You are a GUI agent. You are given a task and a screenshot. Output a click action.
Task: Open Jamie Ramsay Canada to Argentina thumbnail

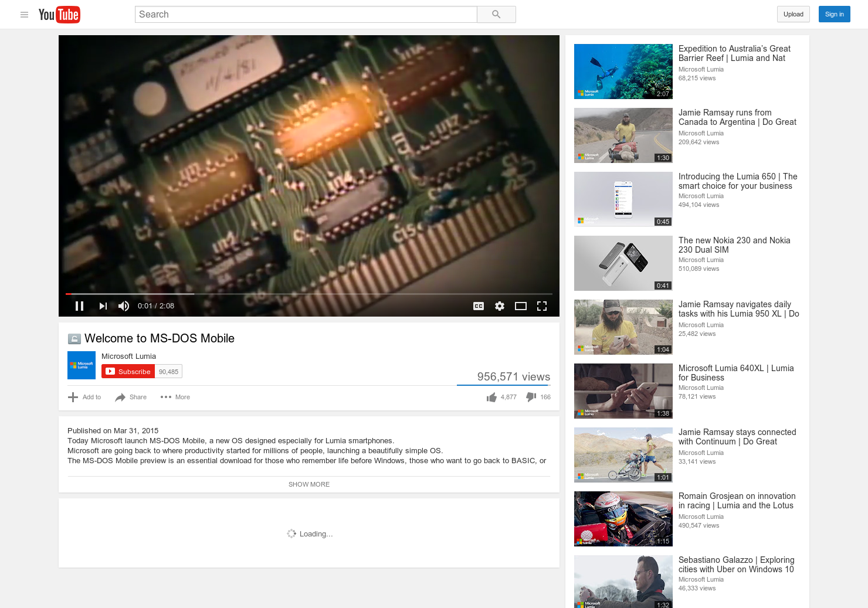[623, 135]
